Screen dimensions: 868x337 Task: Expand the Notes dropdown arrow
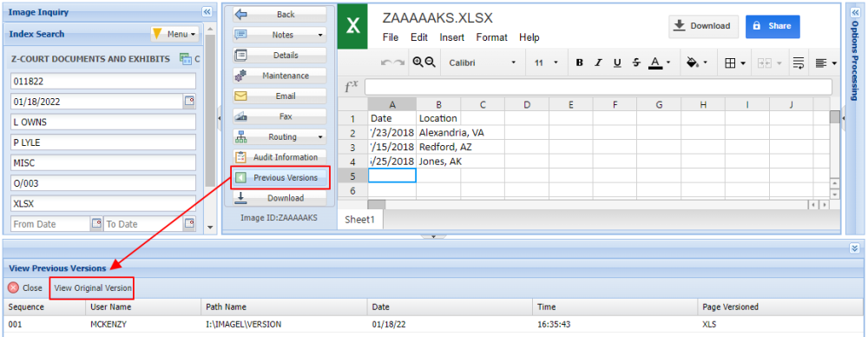click(320, 35)
